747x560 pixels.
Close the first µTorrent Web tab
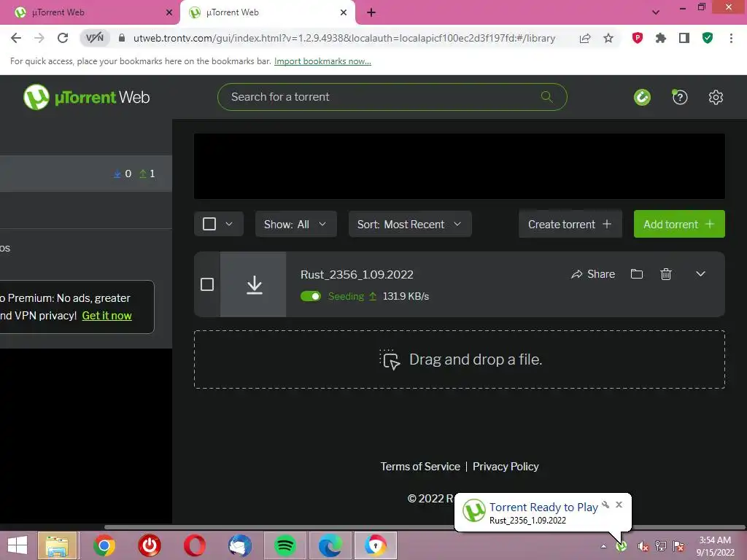pos(169,12)
